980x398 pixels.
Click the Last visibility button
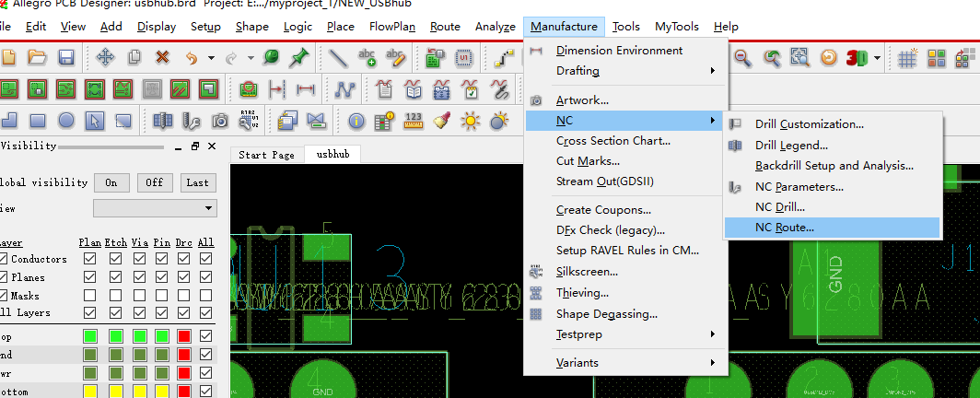tap(197, 182)
